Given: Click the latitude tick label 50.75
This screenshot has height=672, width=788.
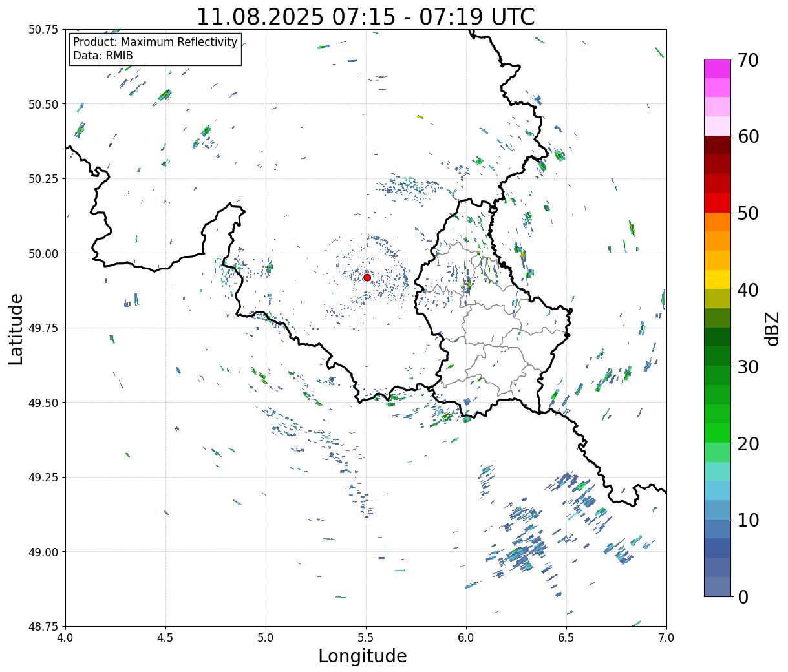Looking at the screenshot, I should coord(43,30).
